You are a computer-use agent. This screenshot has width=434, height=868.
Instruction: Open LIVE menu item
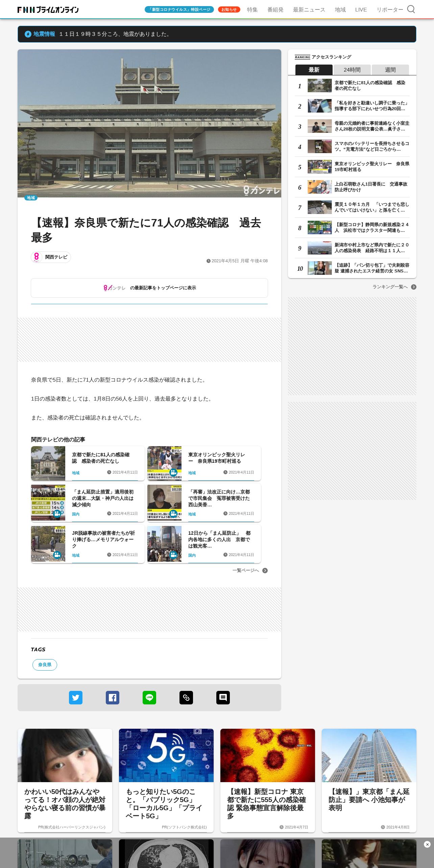tap(361, 10)
